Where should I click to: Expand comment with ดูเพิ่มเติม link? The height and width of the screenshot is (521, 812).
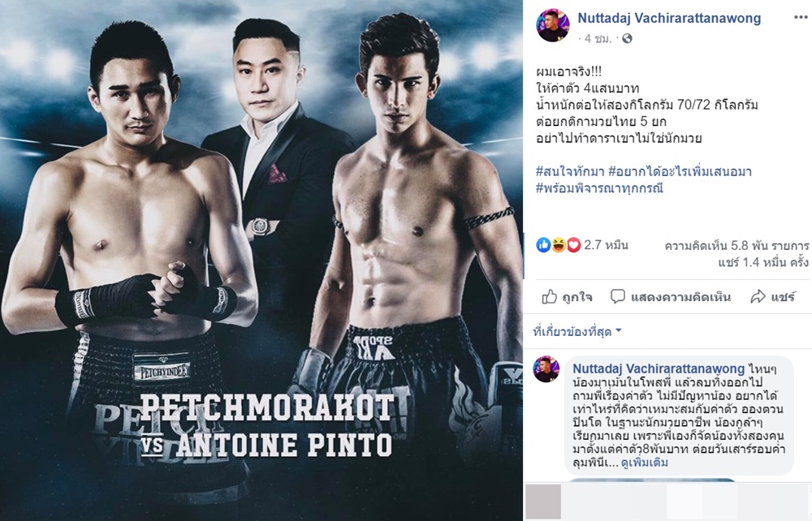pyautogui.click(x=645, y=463)
